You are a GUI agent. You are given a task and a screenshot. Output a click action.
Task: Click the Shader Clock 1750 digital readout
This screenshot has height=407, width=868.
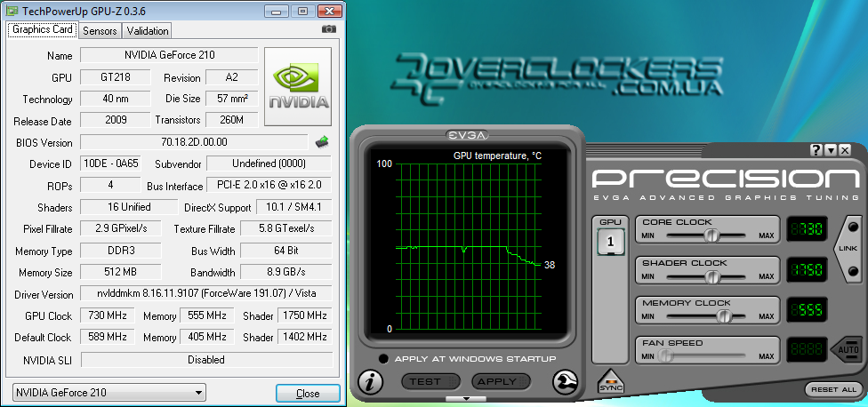(808, 269)
